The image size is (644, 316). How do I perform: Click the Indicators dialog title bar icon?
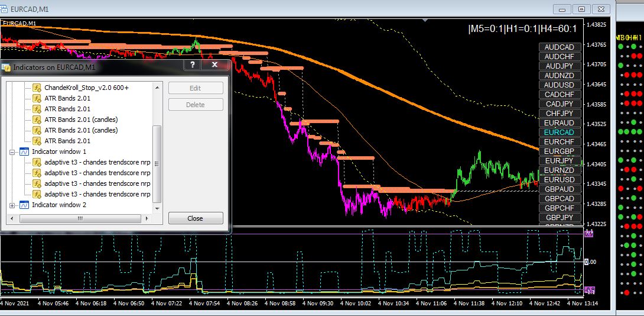point(6,67)
